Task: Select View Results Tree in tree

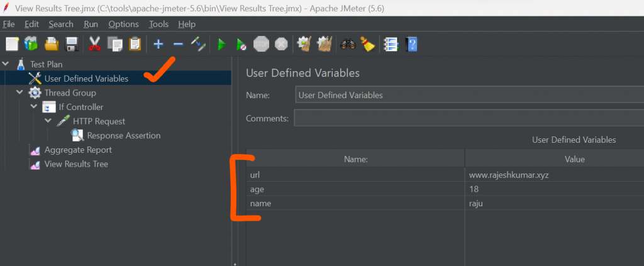Action: click(x=75, y=164)
